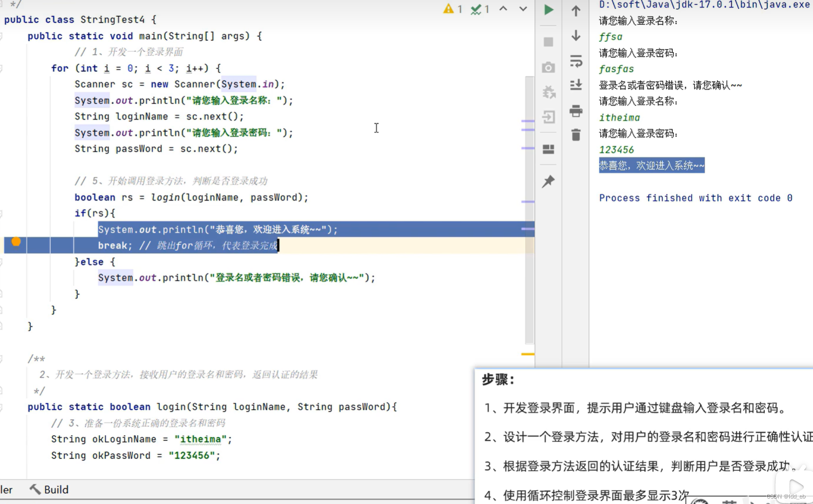Click the camera Dump Threads icon

click(x=549, y=67)
